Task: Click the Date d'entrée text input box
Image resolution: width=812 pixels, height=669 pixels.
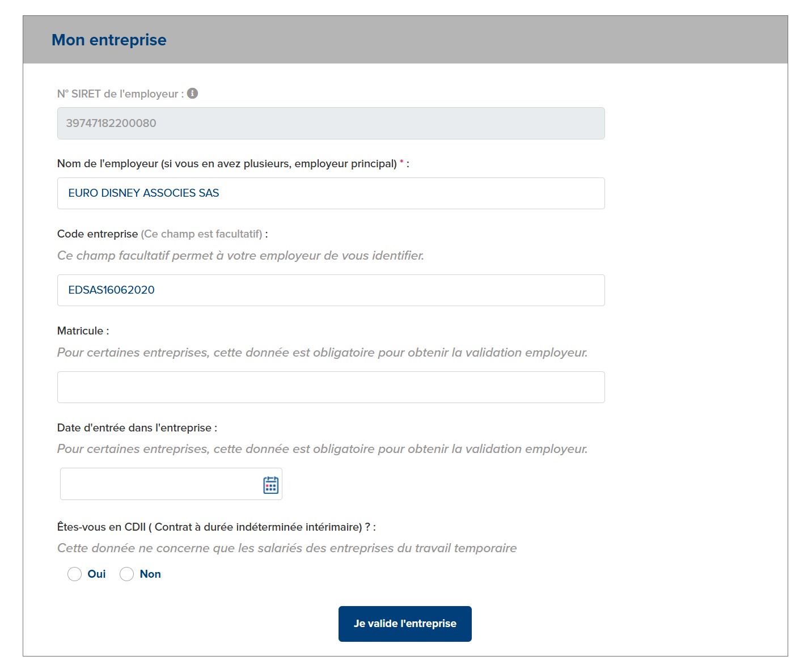Action: (x=160, y=484)
